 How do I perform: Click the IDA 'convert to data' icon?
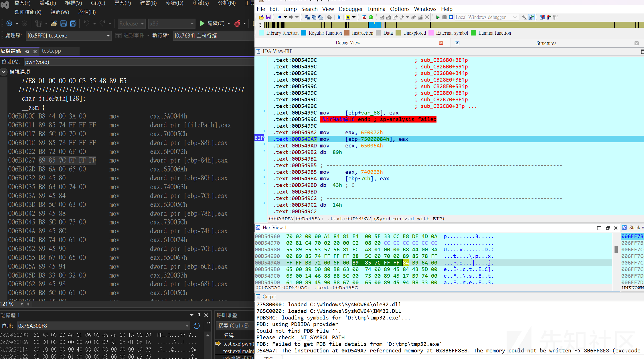[x=388, y=17]
